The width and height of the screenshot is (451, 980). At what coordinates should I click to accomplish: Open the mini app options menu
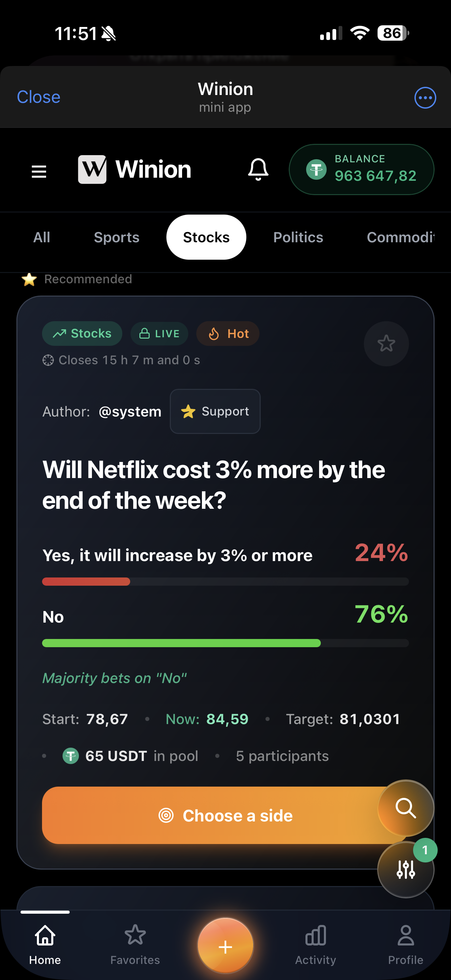point(425,97)
